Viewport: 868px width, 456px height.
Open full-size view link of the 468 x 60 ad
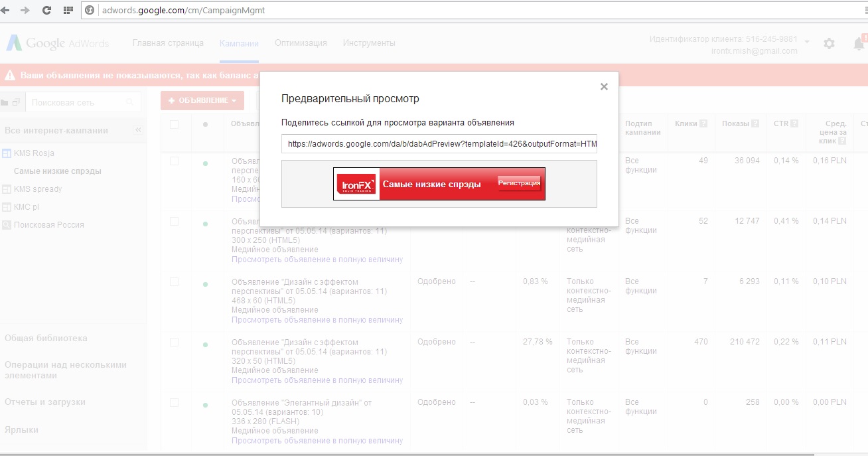point(317,320)
